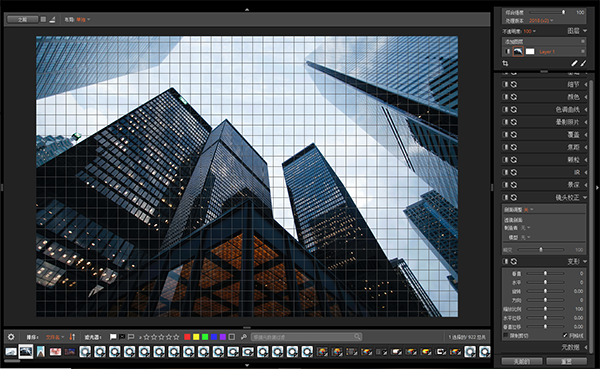The height and width of the screenshot is (369, 600).
Task: Open the 添加图层 row menu icon
Action: click(x=583, y=41)
